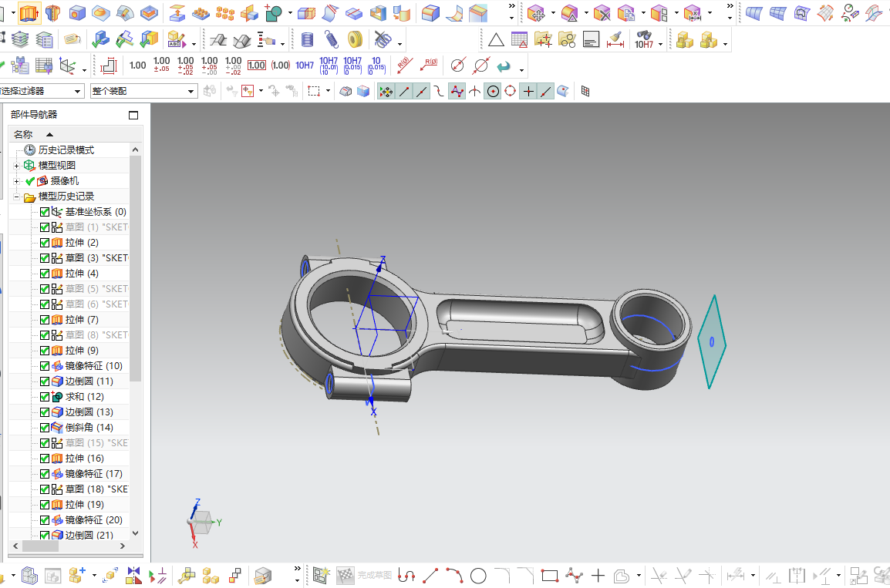Click the spring coil tool icon

point(331,40)
